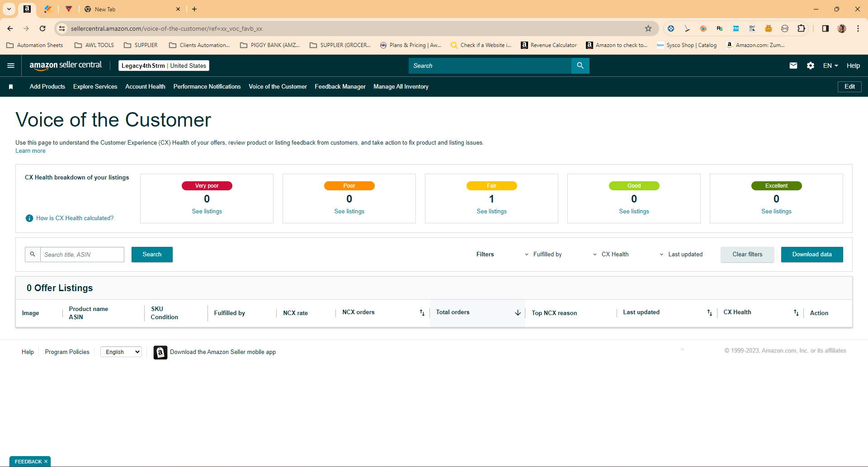Viewport: 868px width, 467px height.
Task: See listings under Very poor
Action: pyautogui.click(x=207, y=212)
